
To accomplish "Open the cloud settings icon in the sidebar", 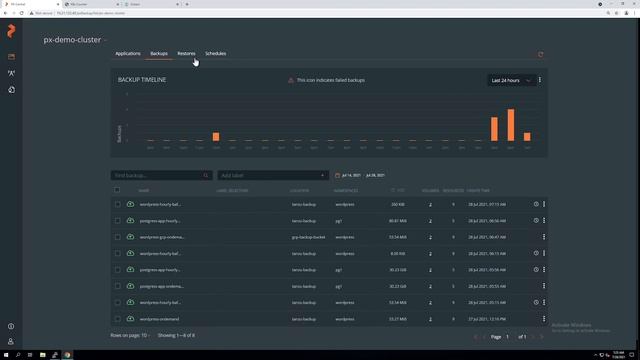I will pos(11,90).
